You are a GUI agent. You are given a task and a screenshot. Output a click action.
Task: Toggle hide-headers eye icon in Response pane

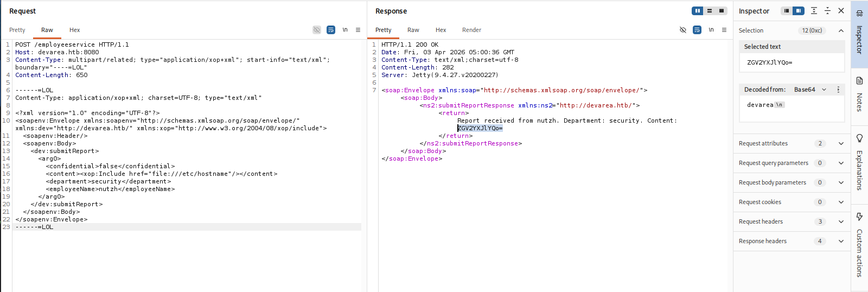(x=683, y=30)
